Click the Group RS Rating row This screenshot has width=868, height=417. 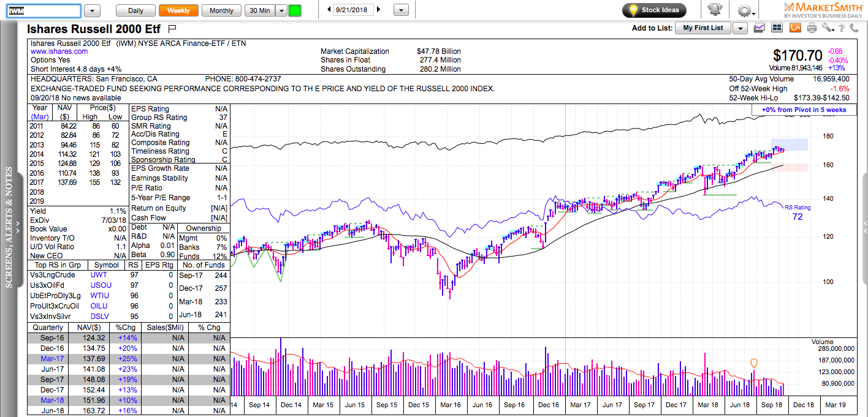(x=179, y=118)
